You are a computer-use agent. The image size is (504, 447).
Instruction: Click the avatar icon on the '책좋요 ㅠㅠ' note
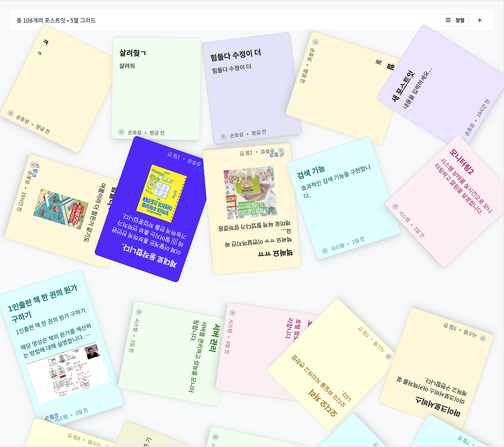pos(281,150)
